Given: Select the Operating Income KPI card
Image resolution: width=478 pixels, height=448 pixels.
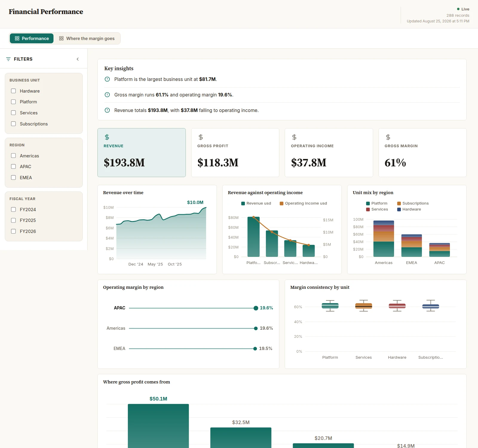Looking at the screenshot, I should 329,153.
